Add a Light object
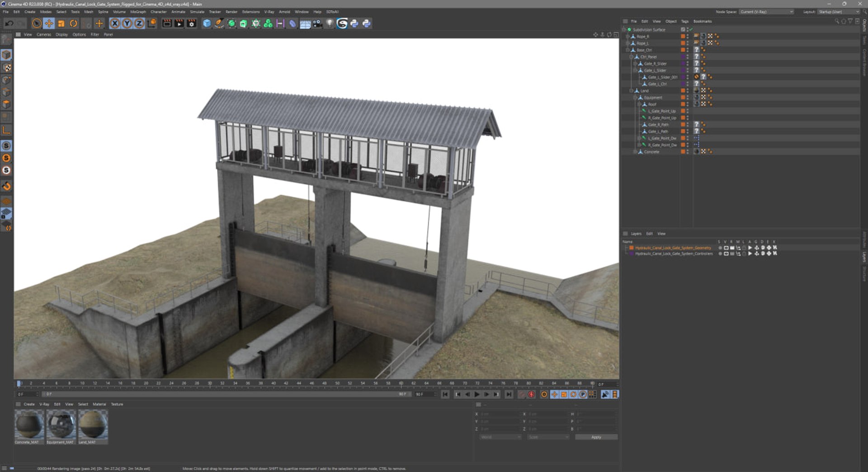The width and height of the screenshot is (868, 472). (330, 24)
